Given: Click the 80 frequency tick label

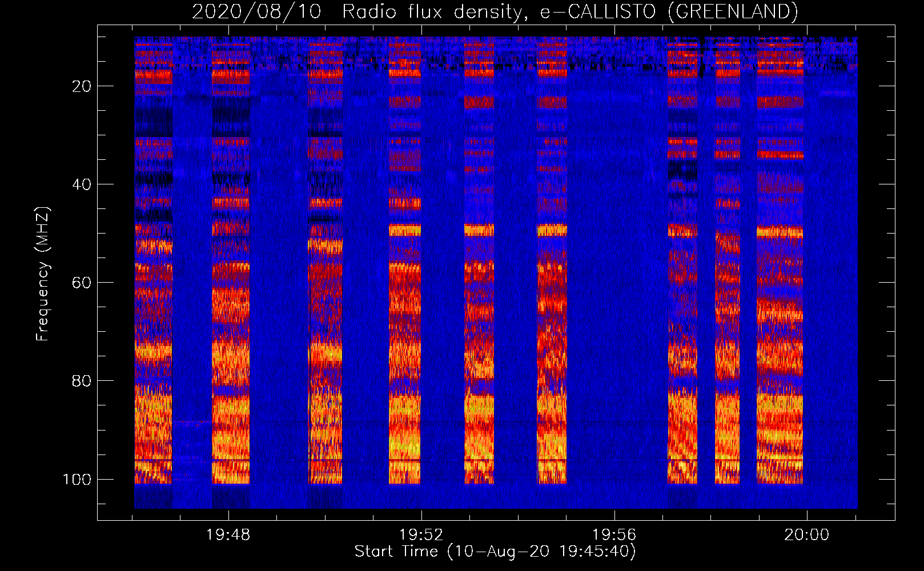Looking at the screenshot, I should coord(82,381).
